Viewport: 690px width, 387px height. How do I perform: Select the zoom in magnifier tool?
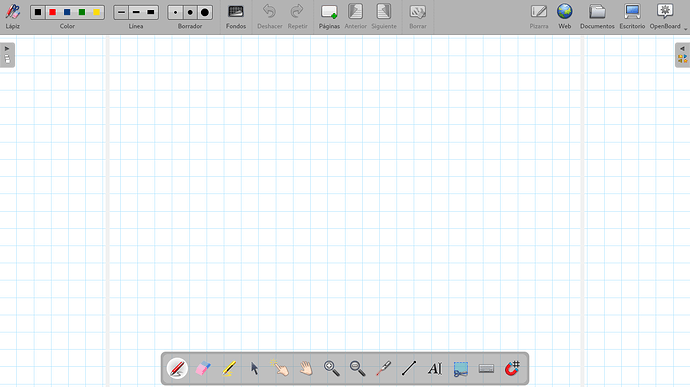click(332, 368)
